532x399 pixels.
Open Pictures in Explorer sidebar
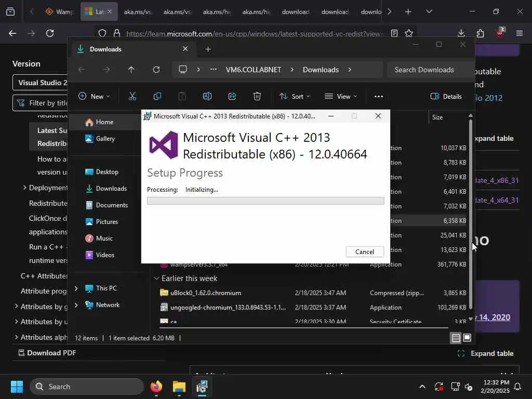click(107, 221)
